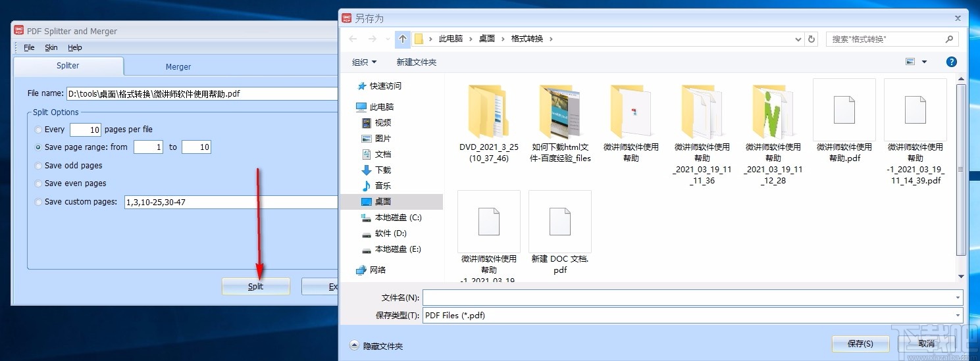The image size is (980, 361).
Task: Click the search magnifier icon
Action: tap(949, 39)
